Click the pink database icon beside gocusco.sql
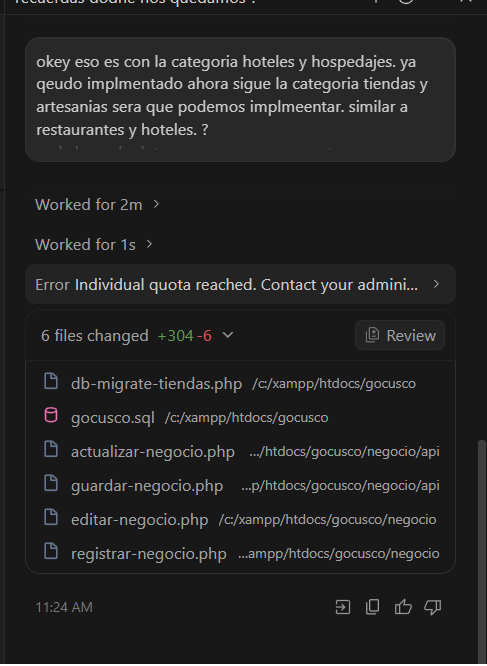The image size is (487, 666). [51, 415]
